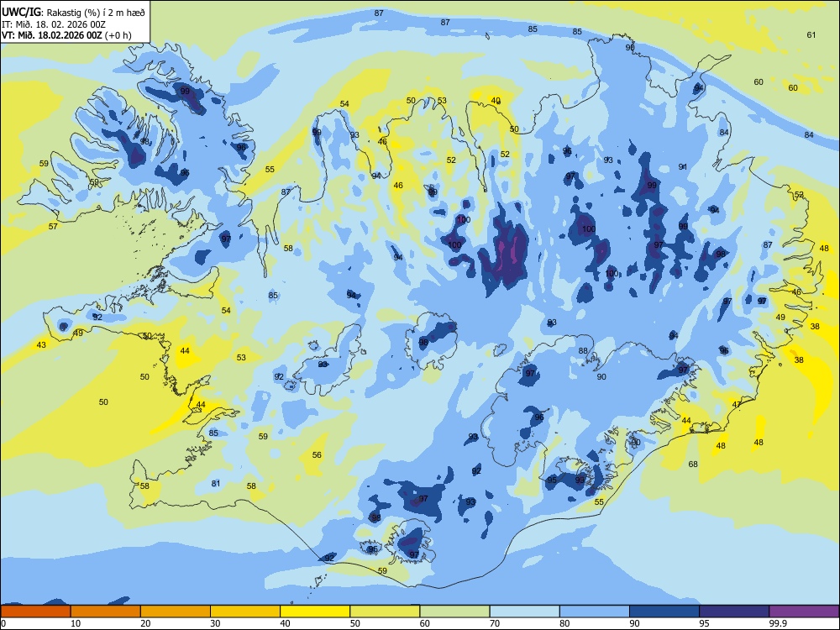Click the humidity value '56' on the map
The image size is (840, 630).
click(x=317, y=454)
